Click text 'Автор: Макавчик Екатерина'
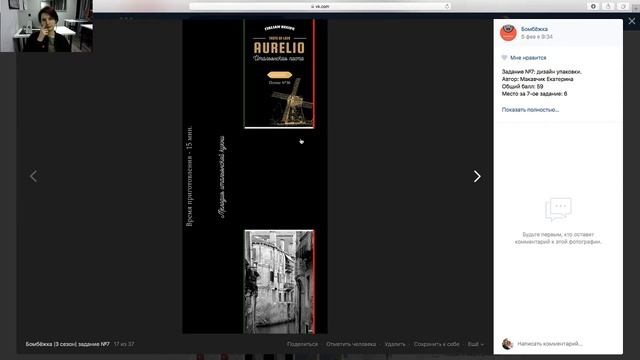640x360 pixels. coord(537,79)
